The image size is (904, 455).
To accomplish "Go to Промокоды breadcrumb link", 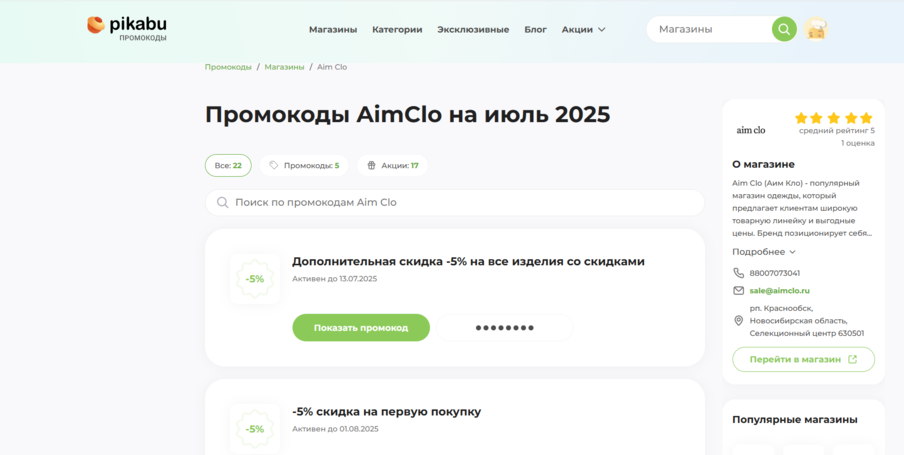I will click(228, 67).
